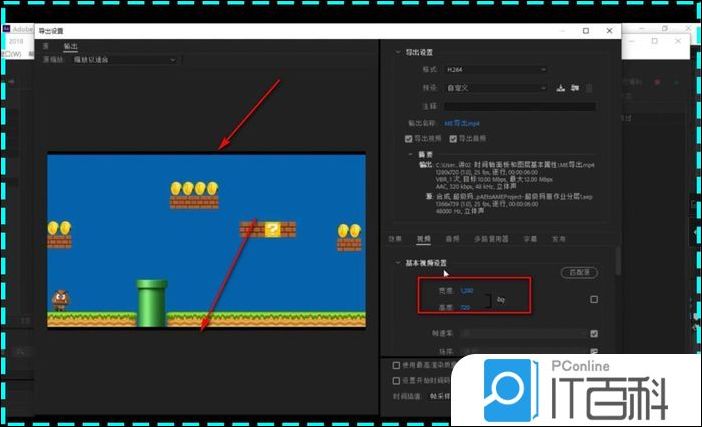This screenshot has height=427, width=702.
Task: Click the Mario game preview image
Action: coord(206,241)
